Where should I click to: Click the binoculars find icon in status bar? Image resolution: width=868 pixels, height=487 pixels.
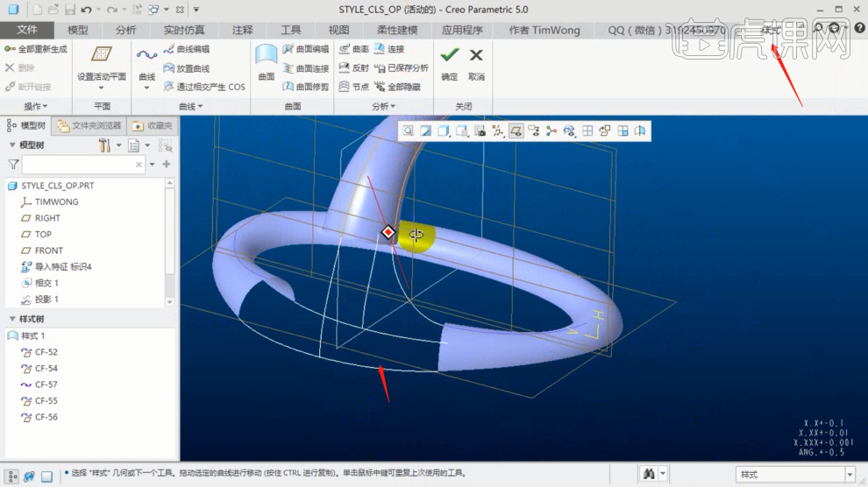650,474
